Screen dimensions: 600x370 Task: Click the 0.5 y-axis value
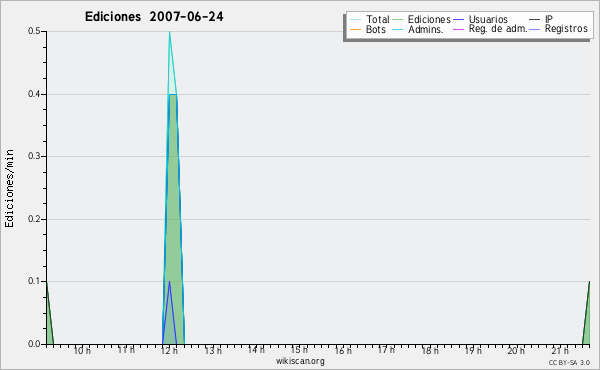pyautogui.click(x=34, y=31)
